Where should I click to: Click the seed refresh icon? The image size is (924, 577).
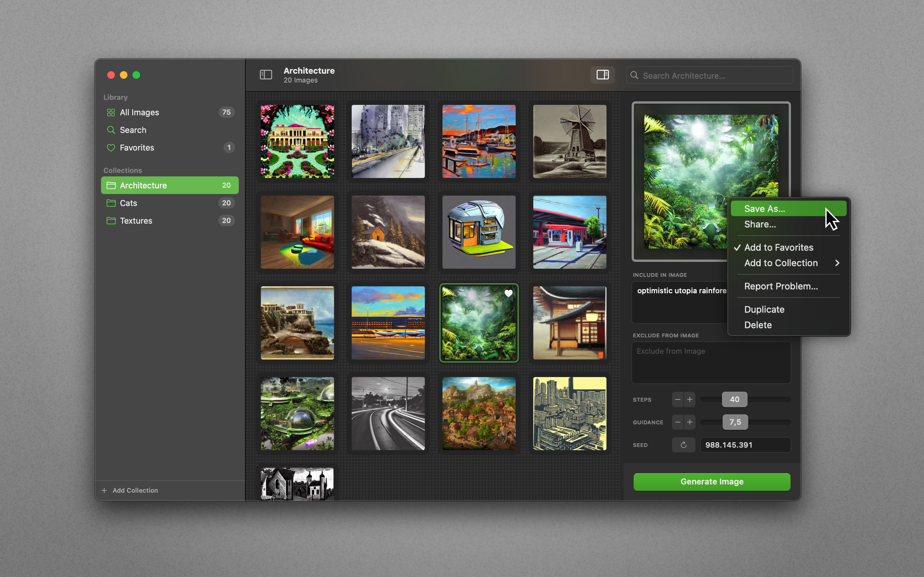[x=683, y=445]
